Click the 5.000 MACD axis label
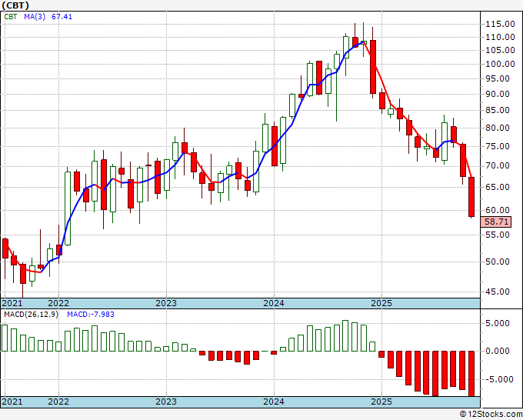The width and height of the screenshot is (523, 420). click(x=498, y=323)
